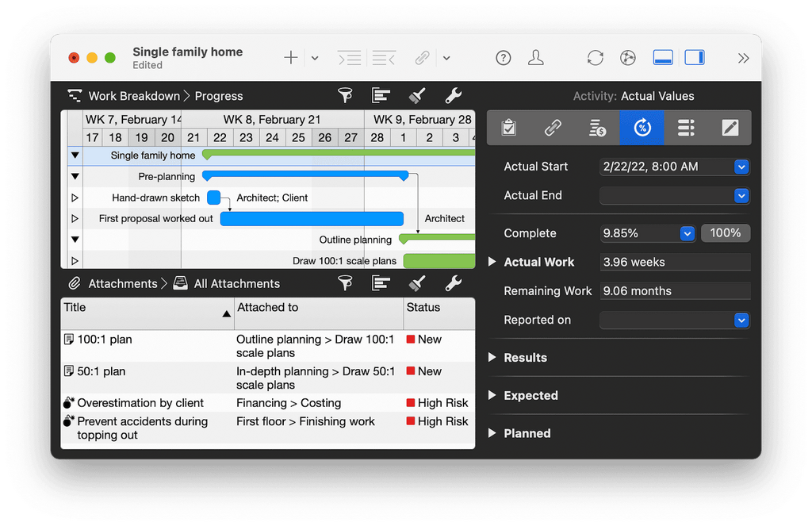Open the filter funnel in Work Breakdown header
This screenshot has width=812, height=526.
[345, 95]
